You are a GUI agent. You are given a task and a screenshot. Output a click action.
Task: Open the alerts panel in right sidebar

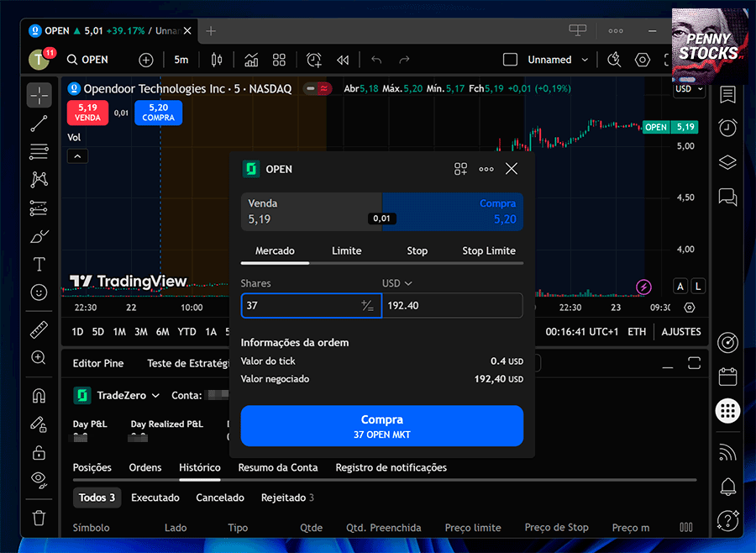[x=727, y=128]
